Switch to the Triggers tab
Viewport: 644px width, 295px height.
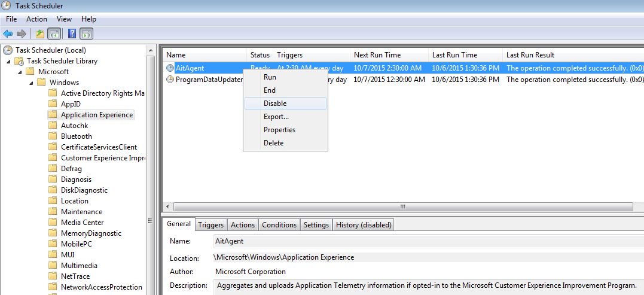[210, 225]
